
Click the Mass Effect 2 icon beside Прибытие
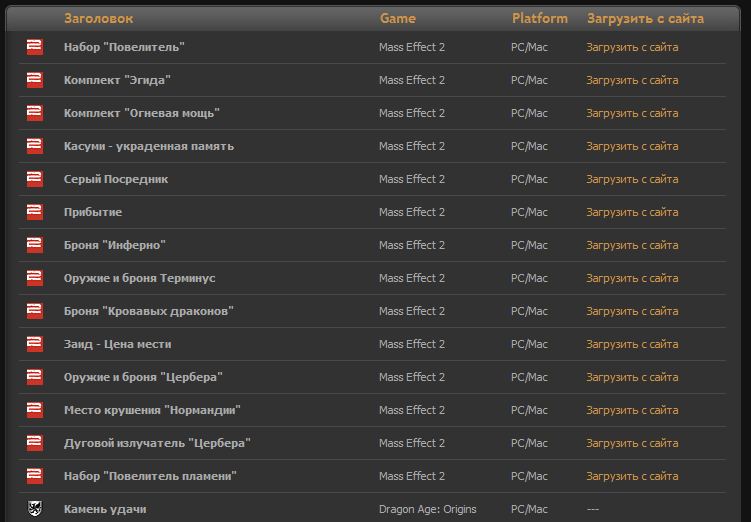pyautogui.click(x=35, y=212)
